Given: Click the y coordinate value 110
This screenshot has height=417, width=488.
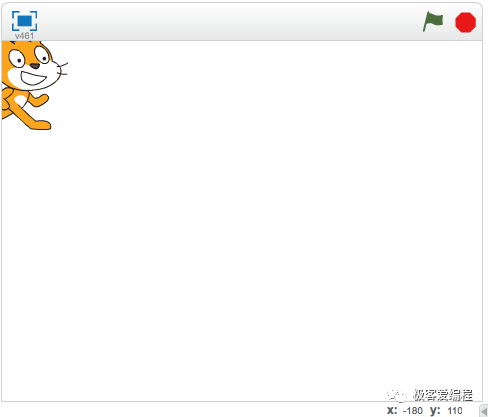Looking at the screenshot, I should (455, 411).
